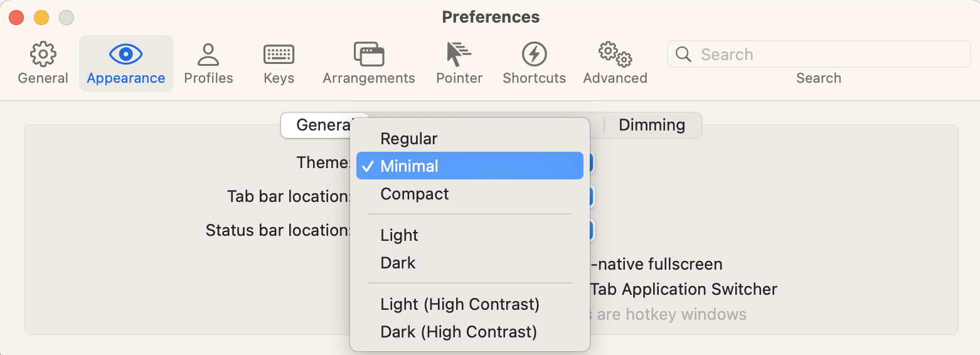The image size is (980, 355).
Task: Open the Shortcuts lightning bolt icon
Action: click(534, 55)
